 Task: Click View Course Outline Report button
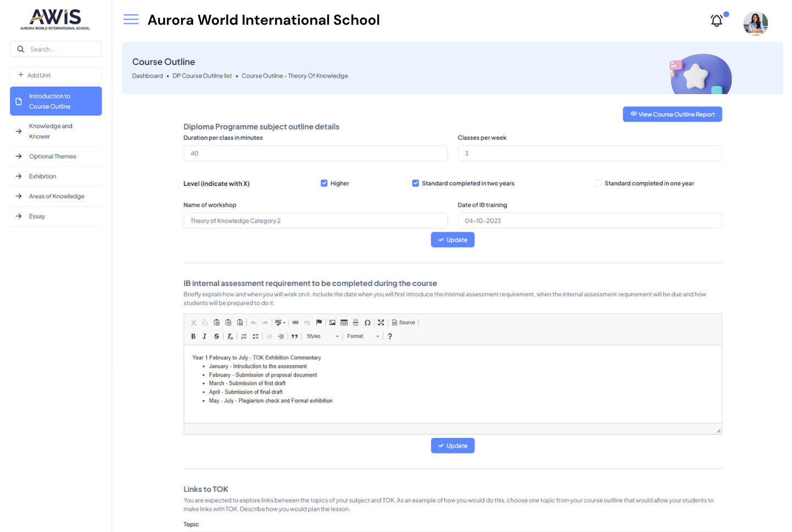coord(672,114)
